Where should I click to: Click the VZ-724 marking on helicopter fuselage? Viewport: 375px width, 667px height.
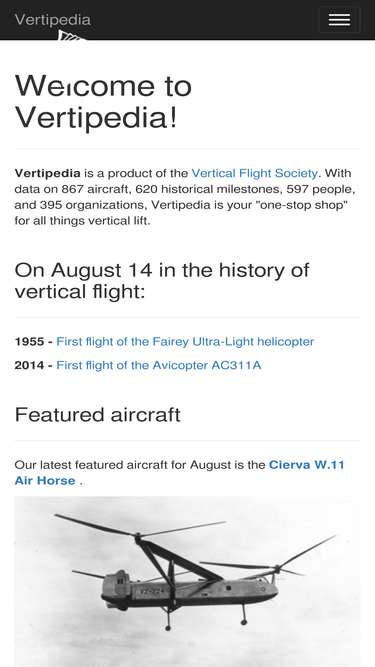[152, 591]
